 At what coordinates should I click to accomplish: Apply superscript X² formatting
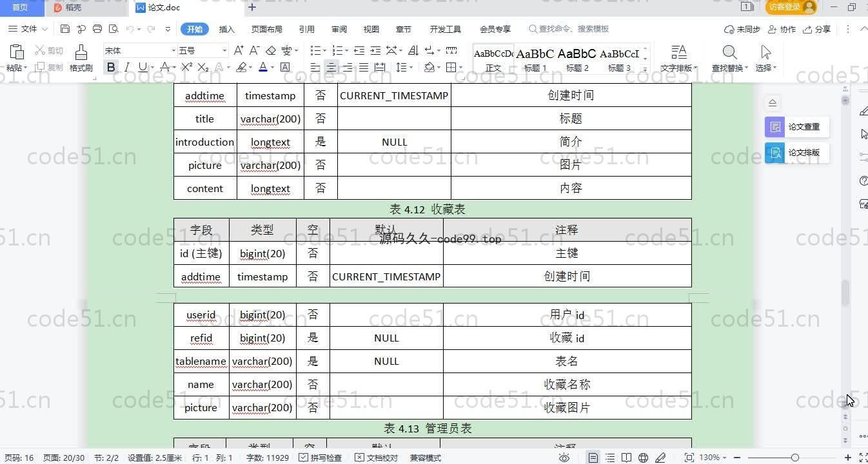(187, 67)
